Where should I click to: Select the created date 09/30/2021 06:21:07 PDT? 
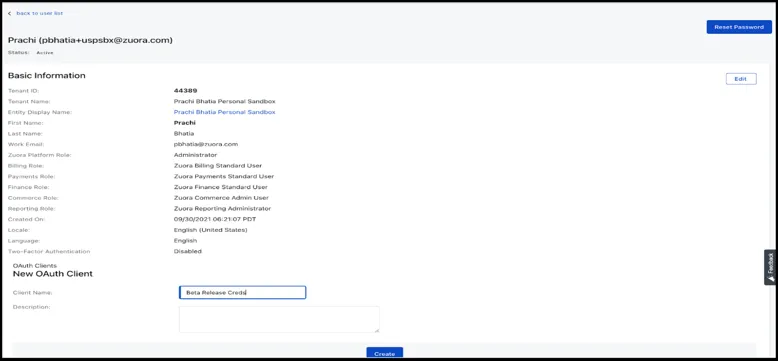[x=215, y=219]
